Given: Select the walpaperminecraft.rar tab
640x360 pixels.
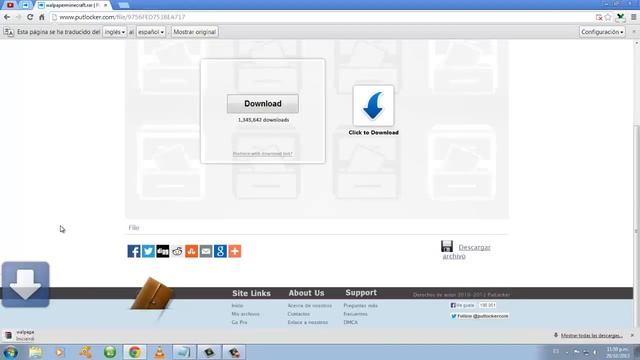Looking at the screenshot, I should tap(71, 5).
